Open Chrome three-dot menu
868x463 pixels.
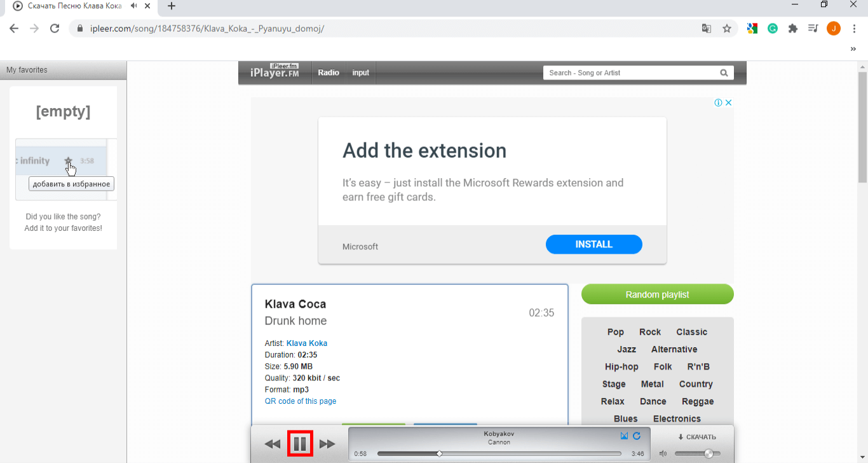(x=855, y=29)
